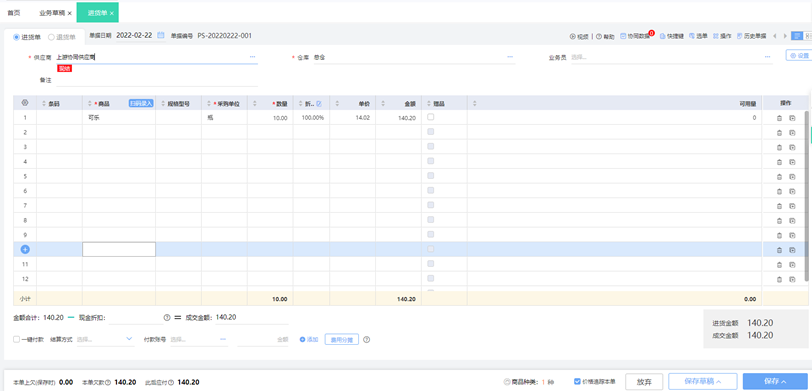
Task: Open table column settings gear icon
Action: pyautogui.click(x=25, y=103)
